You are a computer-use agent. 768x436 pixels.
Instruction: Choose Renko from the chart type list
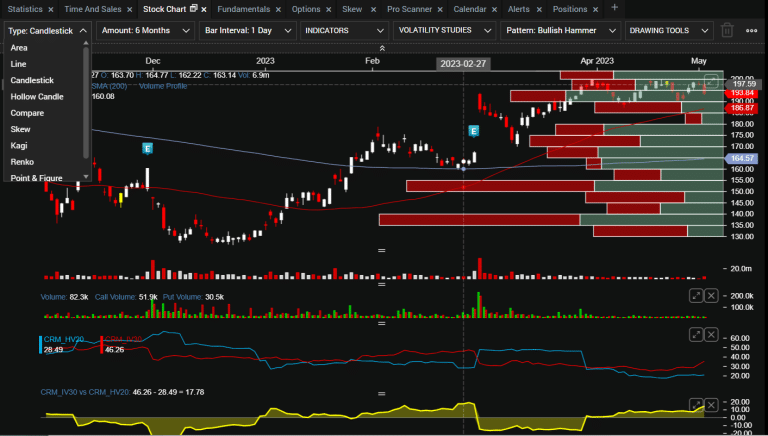click(x=26, y=161)
